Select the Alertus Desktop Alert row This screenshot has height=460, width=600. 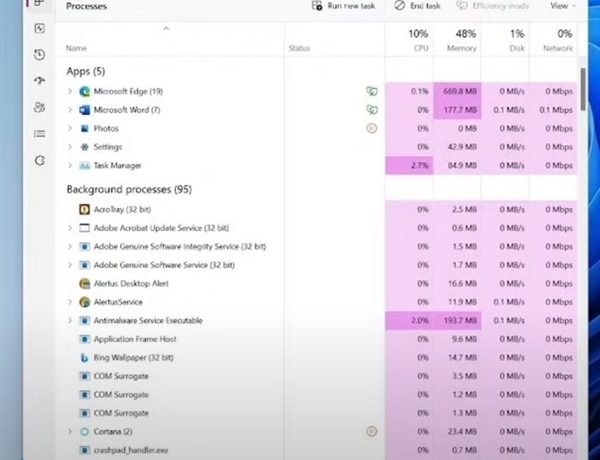tap(316, 284)
